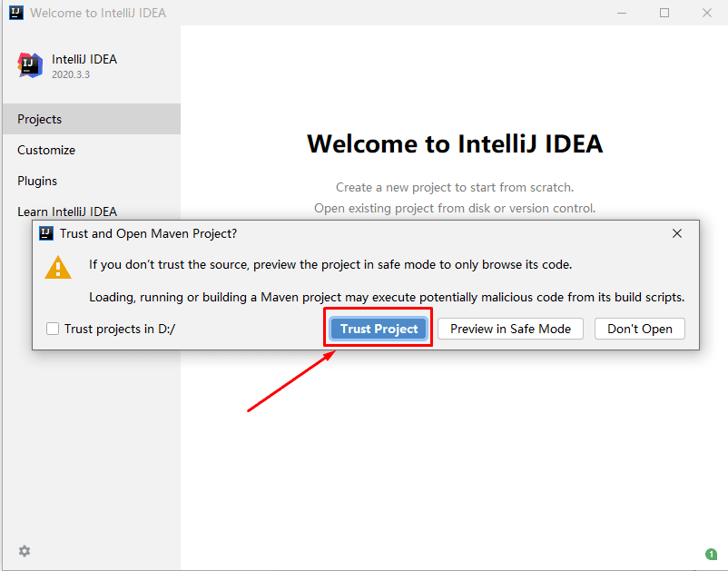Open the settings gear icon in the sidebar
The height and width of the screenshot is (571, 728).
pyautogui.click(x=25, y=551)
